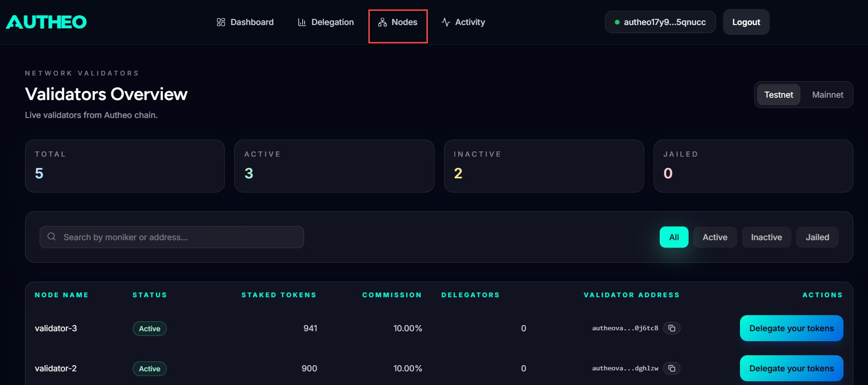This screenshot has width=868, height=385.
Task: Select the All validators filter
Action: [x=674, y=237]
